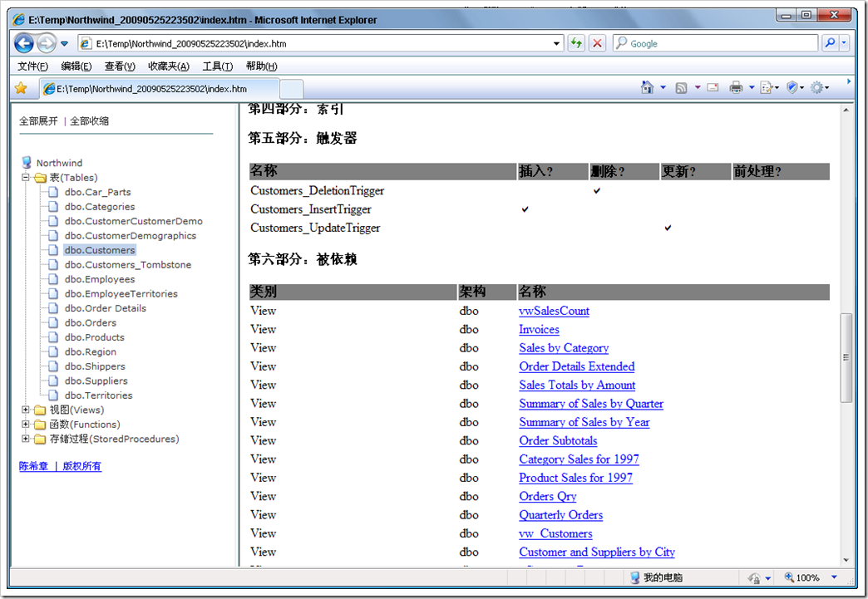
Task: Click the Protected Mode status icon
Action: [754, 578]
